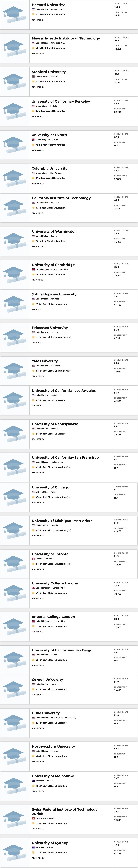This screenshot has height=868, width=138.
Task: Click the Australia flag under University of Melbourne
Action: click(33, 781)
